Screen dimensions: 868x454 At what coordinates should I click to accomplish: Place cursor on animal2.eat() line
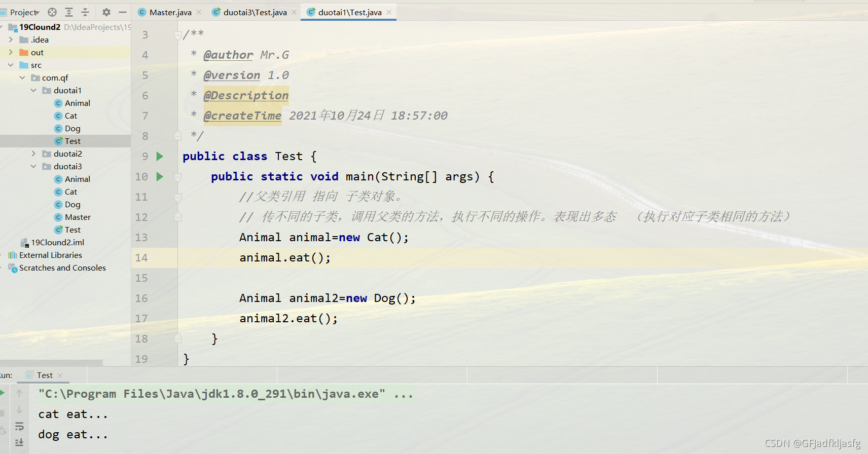288,318
